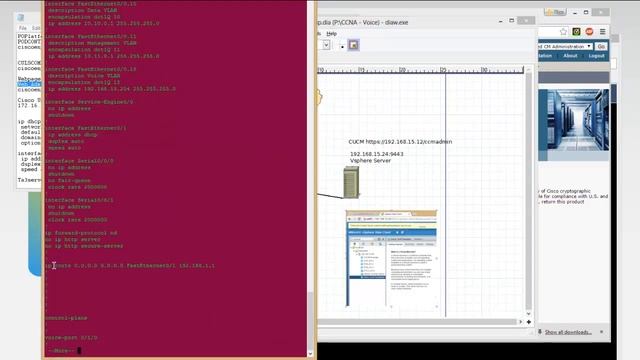Click the download arrow icon in downloads bar
This screenshot has width=640, height=360.
540,332
